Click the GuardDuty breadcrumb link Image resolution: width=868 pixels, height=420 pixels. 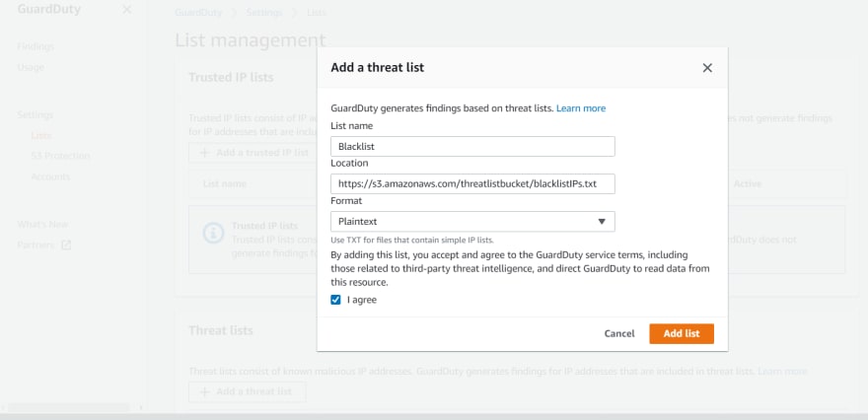coord(196,12)
